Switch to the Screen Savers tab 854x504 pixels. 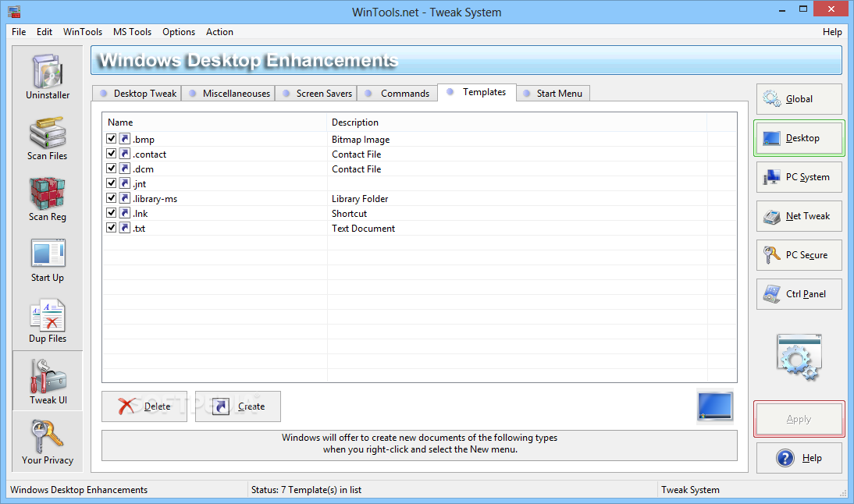click(316, 93)
